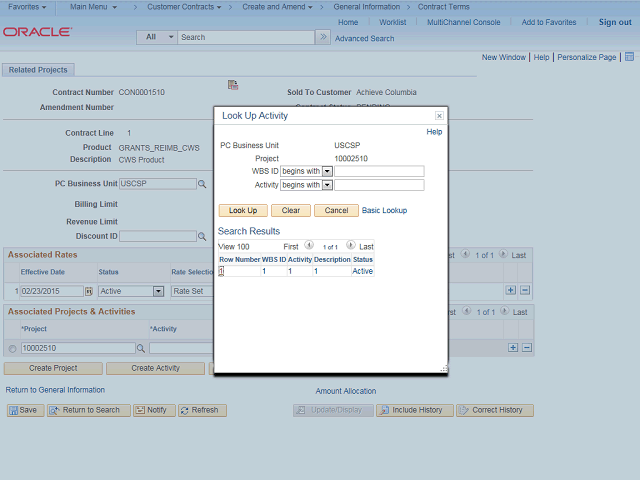
Task: Delete row in Associated Projects & Activities
Action: 527,348
